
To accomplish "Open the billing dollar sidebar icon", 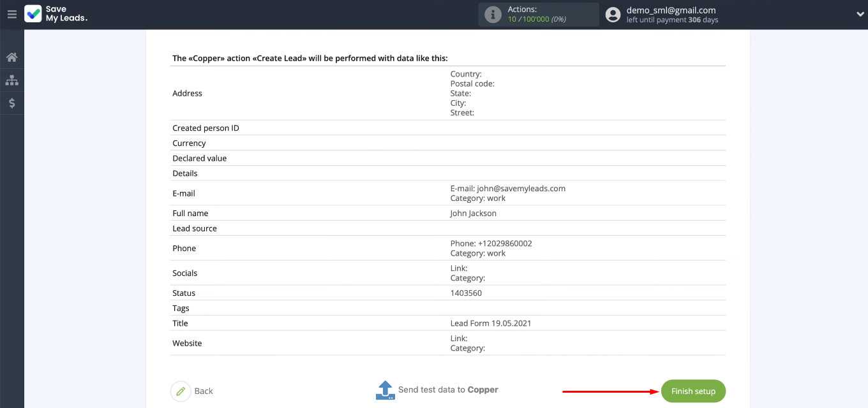I will point(11,103).
